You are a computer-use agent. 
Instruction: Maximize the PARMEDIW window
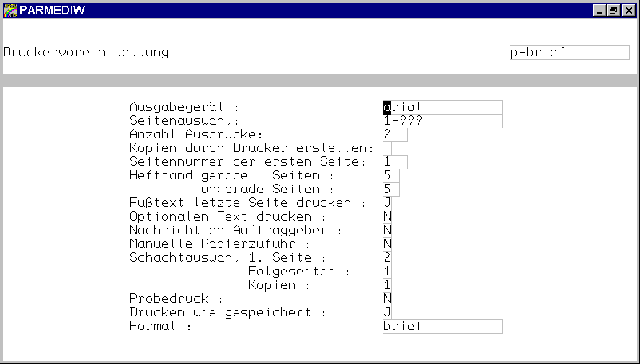click(x=613, y=10)
